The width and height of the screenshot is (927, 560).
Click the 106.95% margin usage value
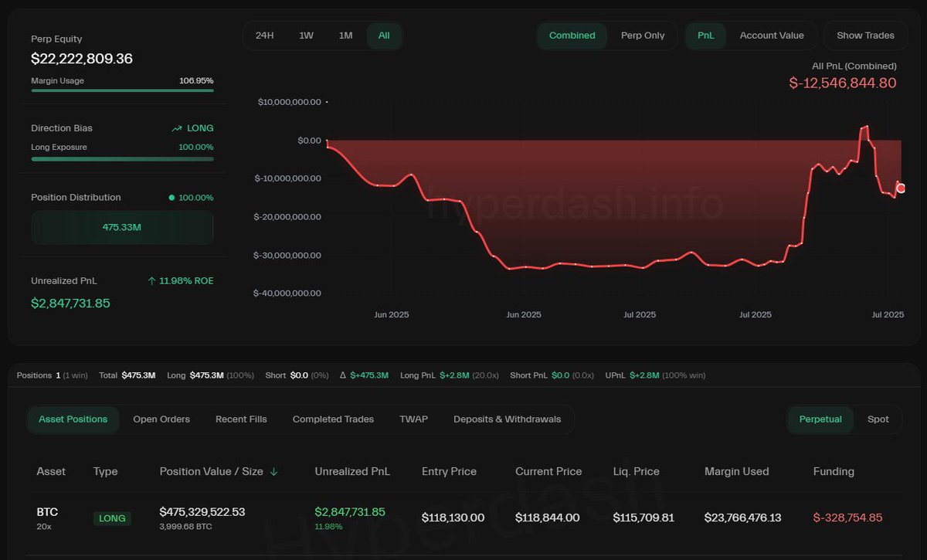(x=196, y=80)
